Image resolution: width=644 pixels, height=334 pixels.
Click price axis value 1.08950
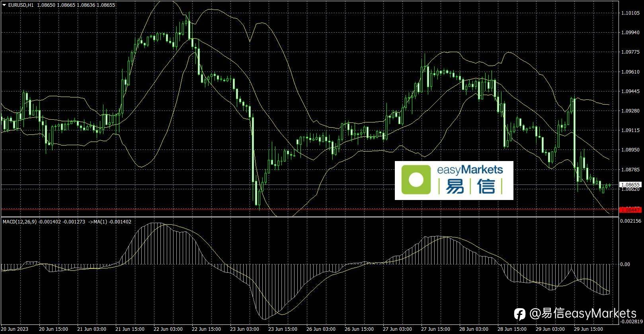(630, 150)
